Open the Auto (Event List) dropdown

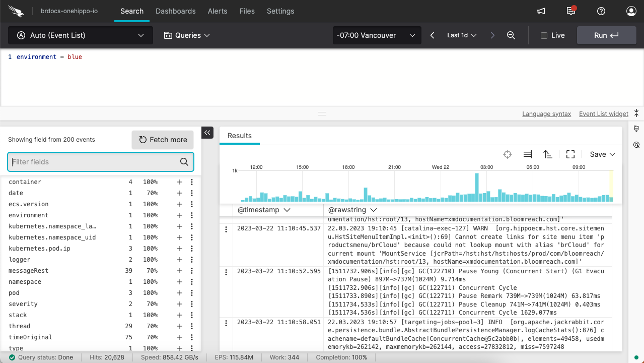point(81,35)
